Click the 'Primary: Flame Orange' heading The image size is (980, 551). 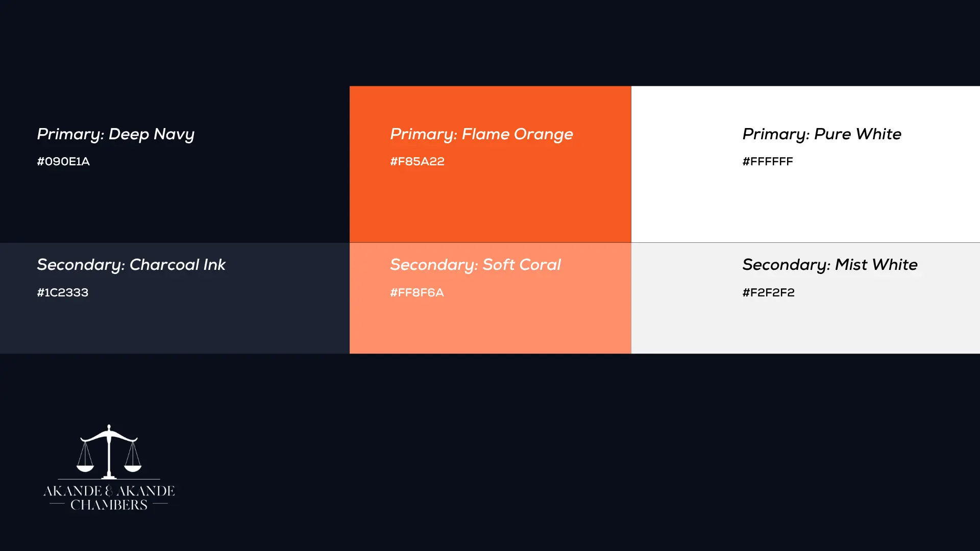point(481,134)
